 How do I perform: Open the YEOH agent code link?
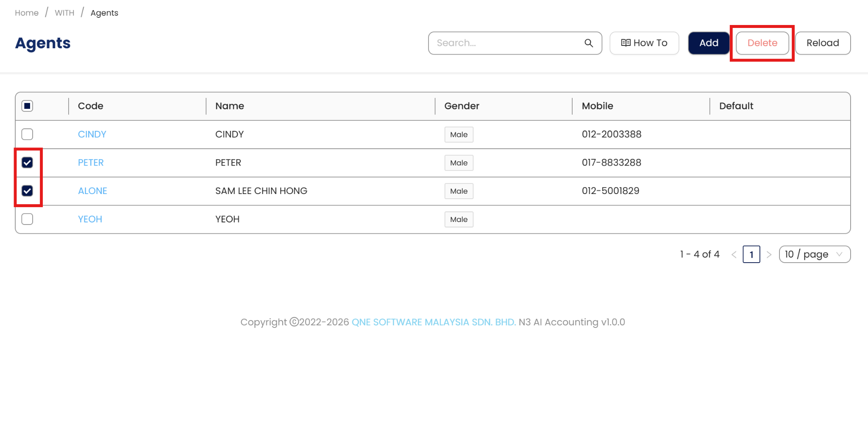pos(90,219)
